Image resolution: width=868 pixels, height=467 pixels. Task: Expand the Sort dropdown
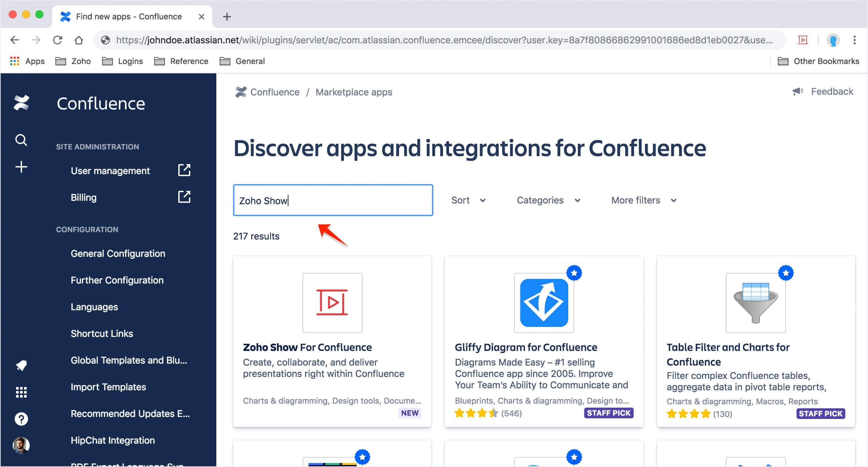pos(468,200)
